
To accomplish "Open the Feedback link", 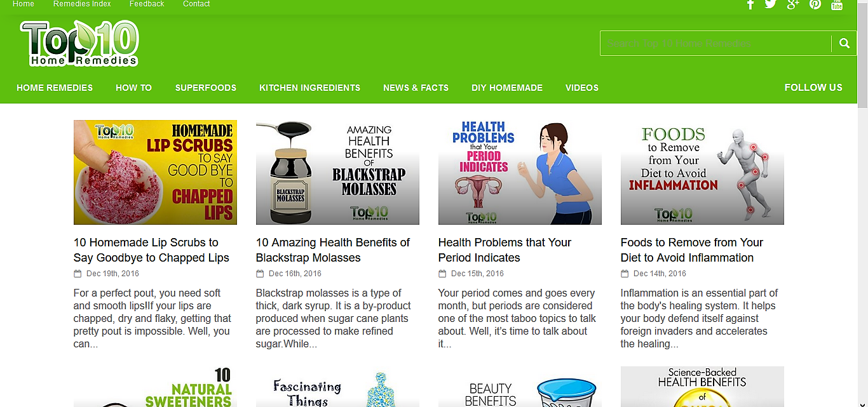I will tap(147, 4).
